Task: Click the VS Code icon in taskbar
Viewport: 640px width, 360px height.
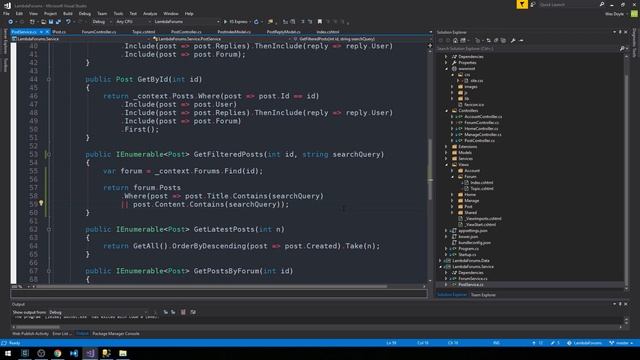Action: click(x=74, y=353)
